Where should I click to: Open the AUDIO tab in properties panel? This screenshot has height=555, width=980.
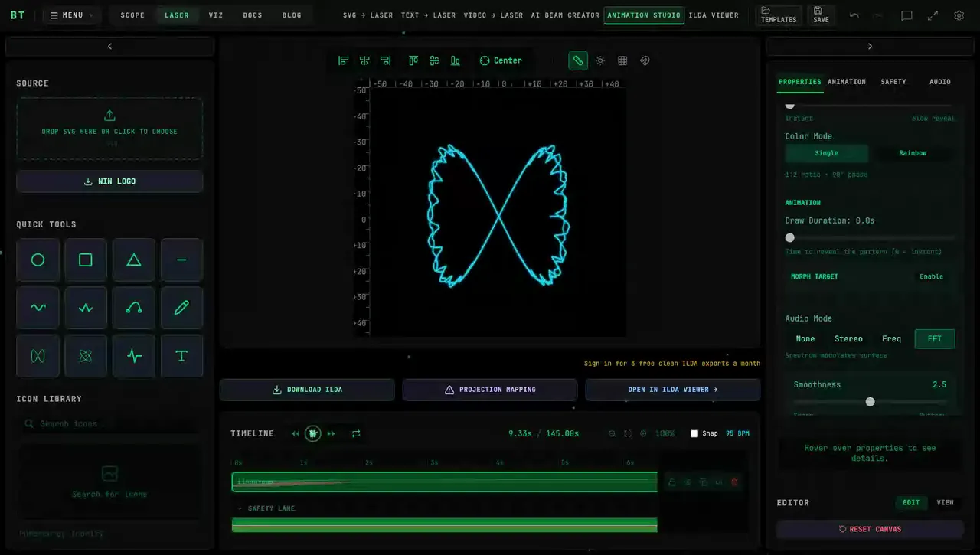[x=940, y=82]
